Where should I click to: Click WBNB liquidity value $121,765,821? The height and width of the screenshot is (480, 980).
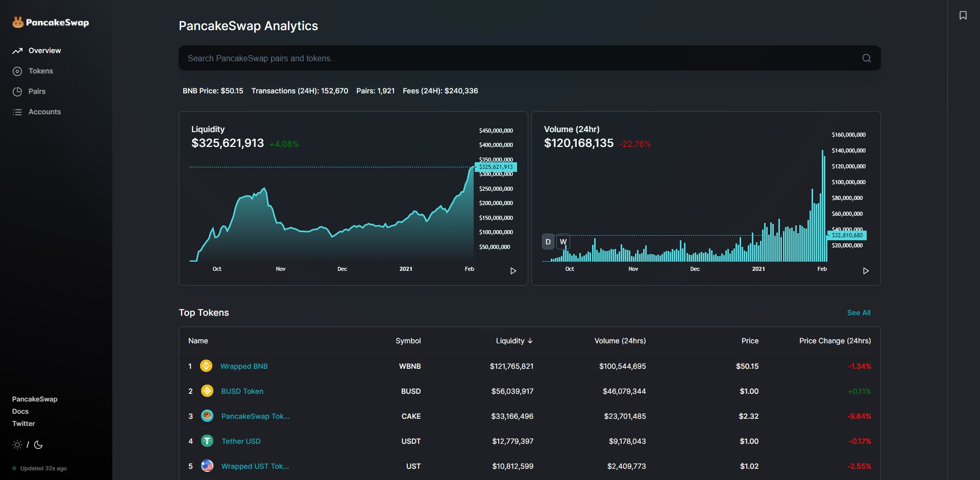tap(511, 366)
